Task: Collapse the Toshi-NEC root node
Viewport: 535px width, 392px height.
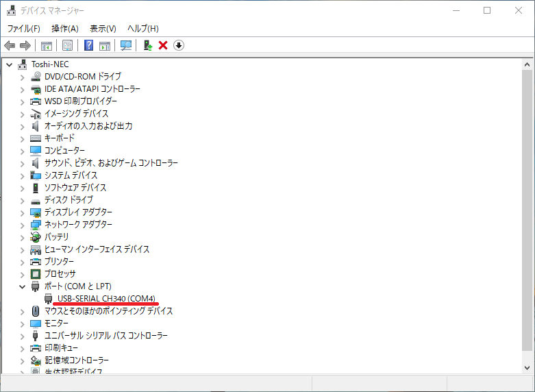Action: click(9, 64)
